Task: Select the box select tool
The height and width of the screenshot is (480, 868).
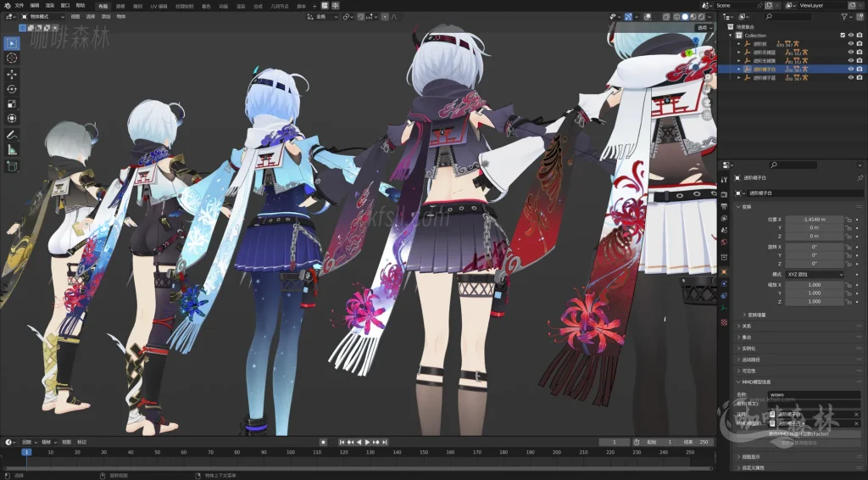Action: tap(12, 43)
